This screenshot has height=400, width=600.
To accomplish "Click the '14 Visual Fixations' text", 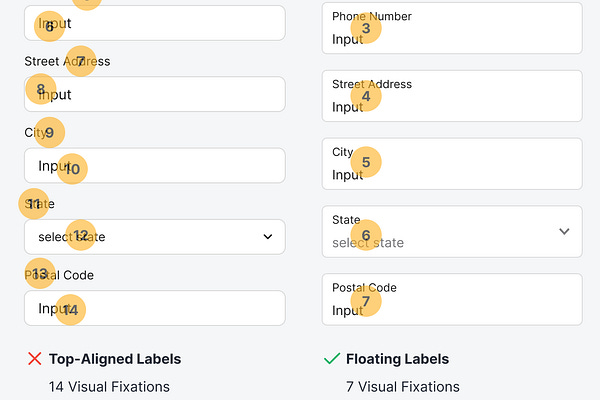I will 110,386.
